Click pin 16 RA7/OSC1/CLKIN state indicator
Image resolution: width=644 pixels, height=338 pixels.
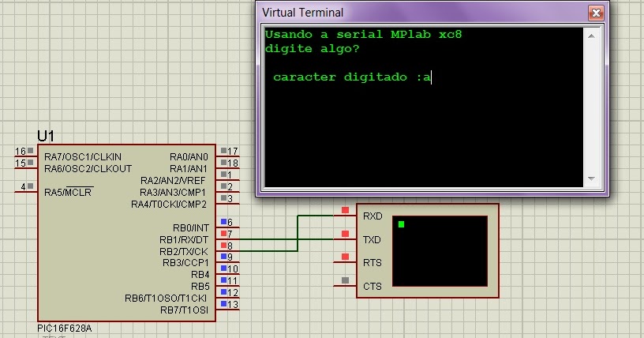point(30,151)
